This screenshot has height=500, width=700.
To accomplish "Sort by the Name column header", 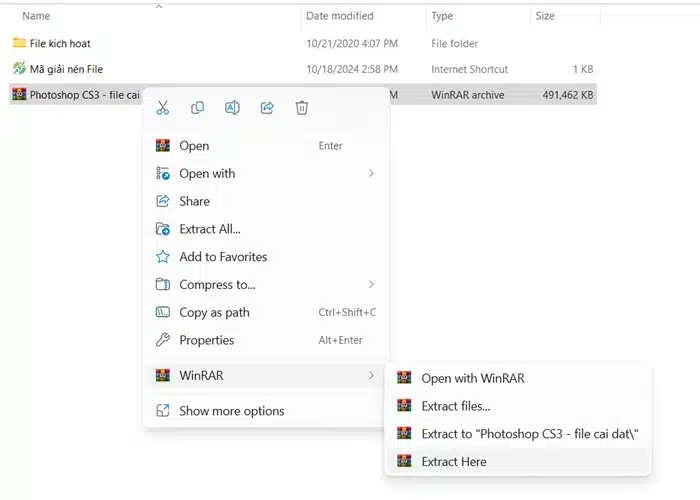I will click(x=36, y=16).
